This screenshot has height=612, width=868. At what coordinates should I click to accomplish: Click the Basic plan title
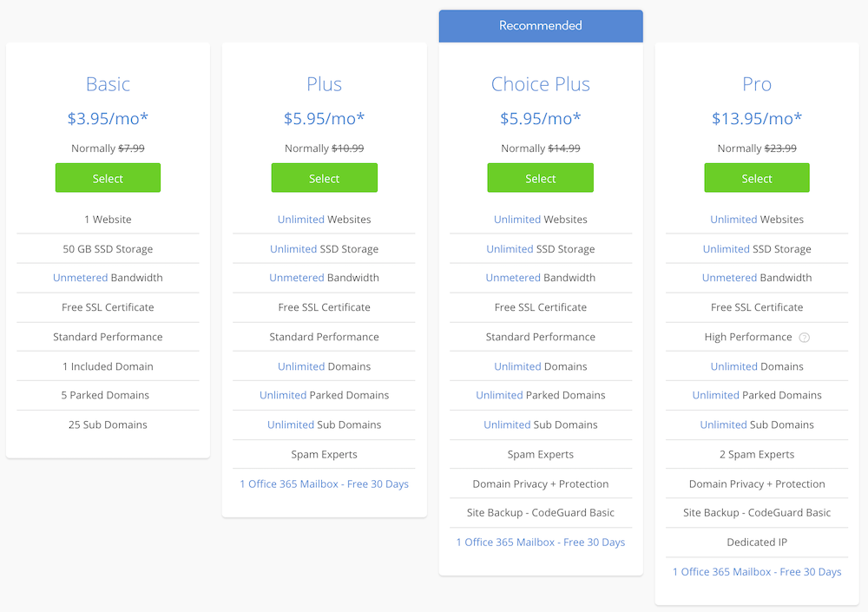click(x=108, y=84)
